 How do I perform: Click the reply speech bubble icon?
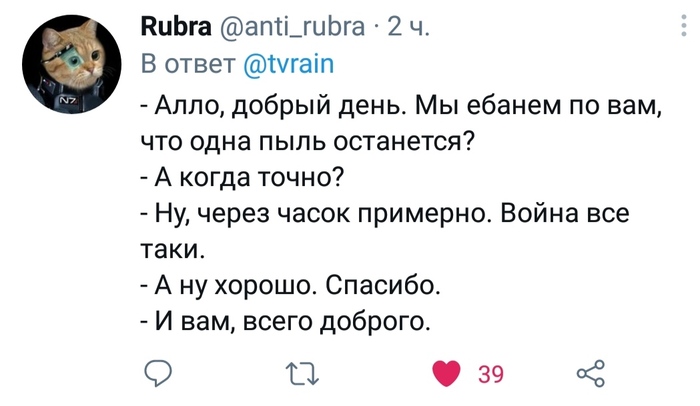pos(158,375)
